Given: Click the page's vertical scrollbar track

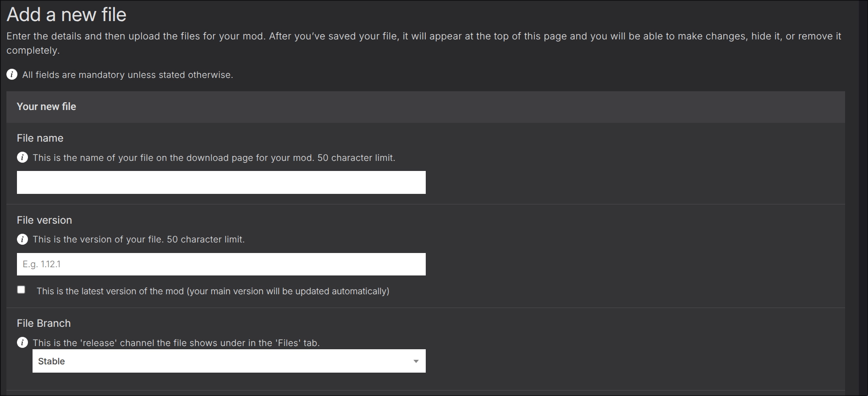Looking at the screenshot, I should click(863, 197).
